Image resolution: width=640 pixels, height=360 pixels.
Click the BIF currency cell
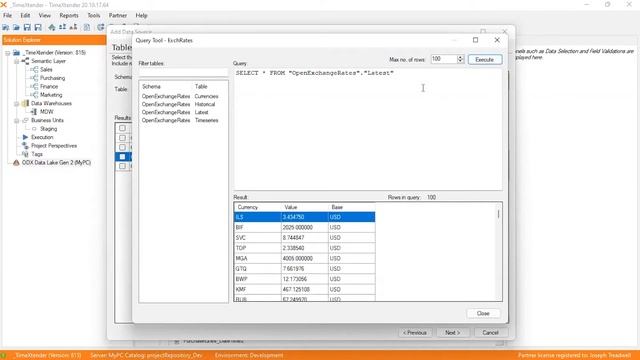pyautogui.click(x=258, y=227)
